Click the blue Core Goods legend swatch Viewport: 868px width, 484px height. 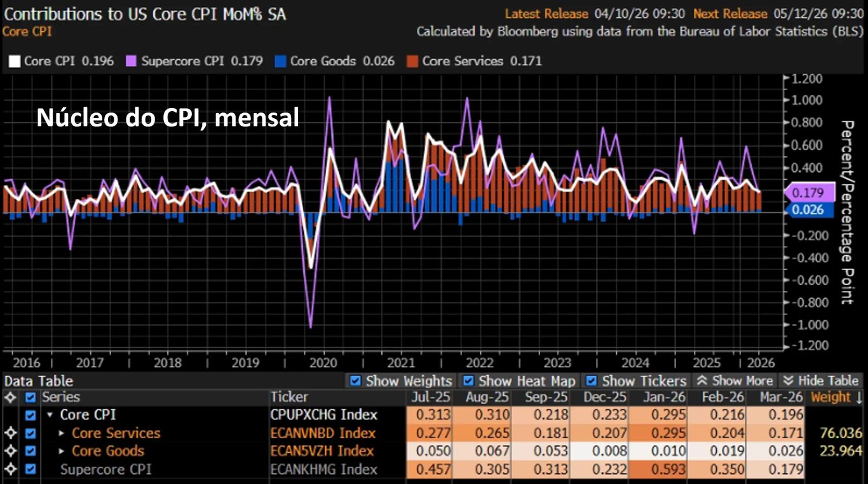(x=280, y=62)
